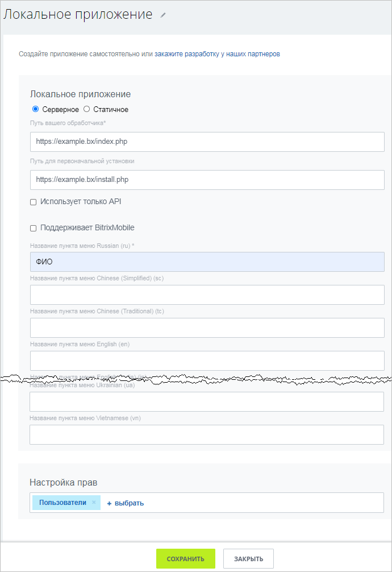Click the English (en) menu name field

pyautogui.click(x=207, y=360)
